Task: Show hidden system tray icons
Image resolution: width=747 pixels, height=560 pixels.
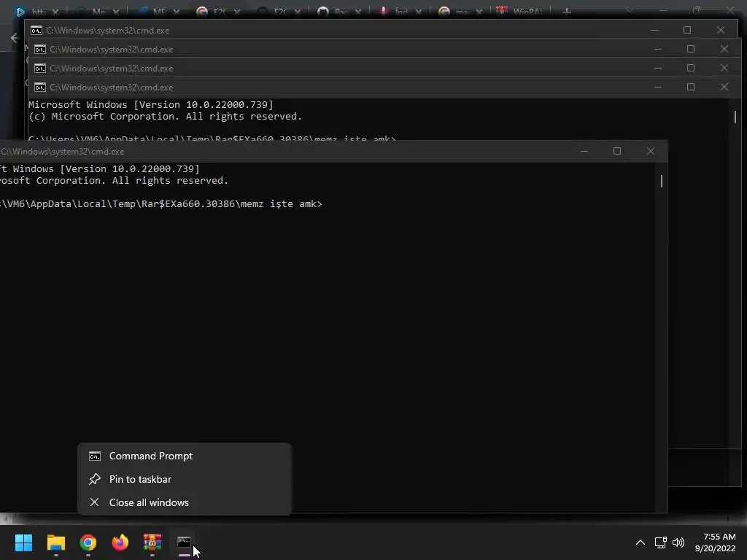Action: (640, 542)
